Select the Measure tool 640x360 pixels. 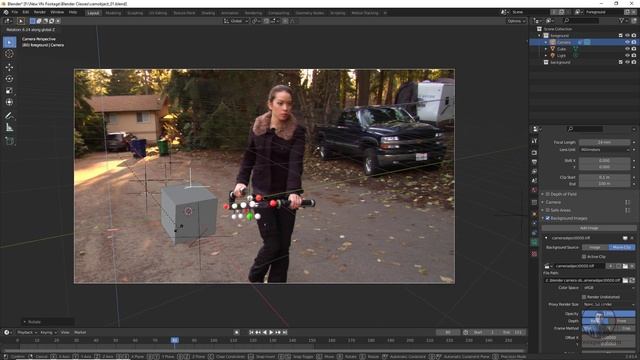coord(9,128)
